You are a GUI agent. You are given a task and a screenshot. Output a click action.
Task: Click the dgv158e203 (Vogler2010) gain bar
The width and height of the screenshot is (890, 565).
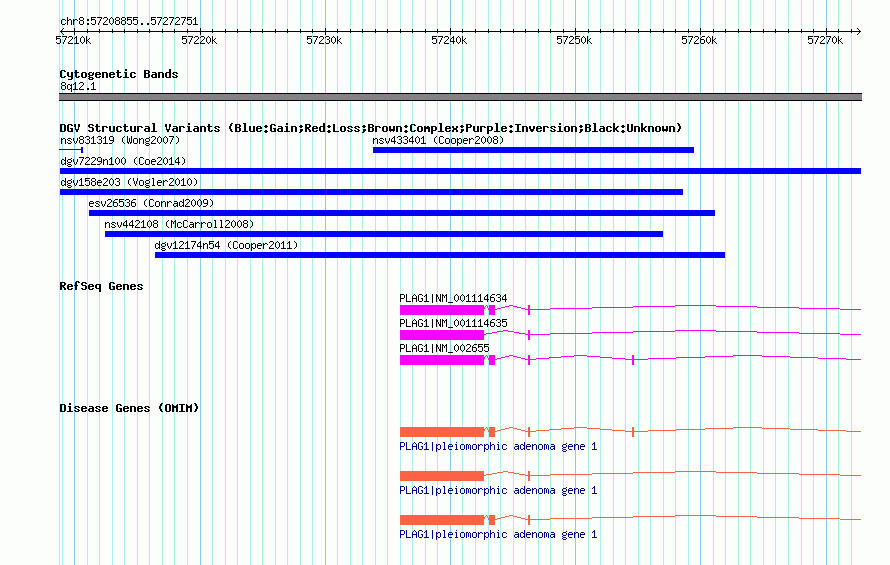pos(371,192)
